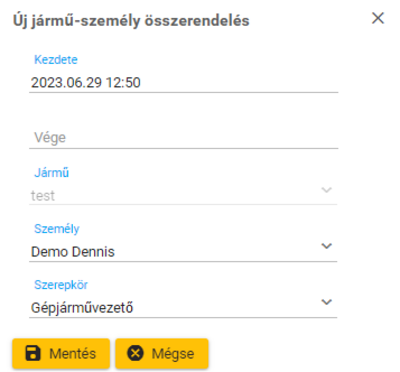Click the Szerepkör field label
This screenshot has width=400, height=372.
[x=61, y=285]
